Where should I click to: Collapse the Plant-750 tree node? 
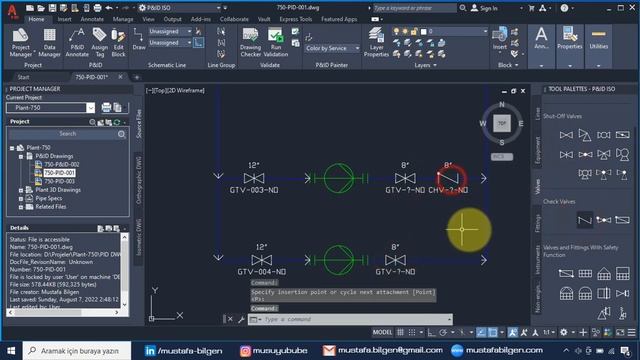click(12, 148)
